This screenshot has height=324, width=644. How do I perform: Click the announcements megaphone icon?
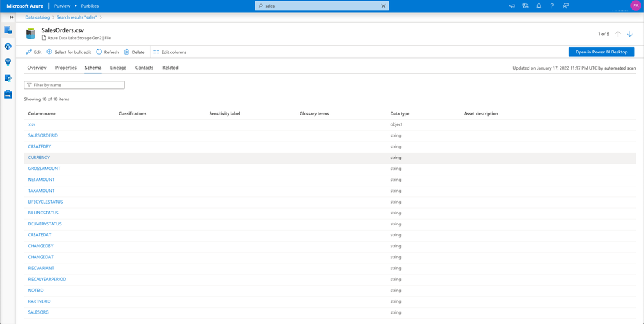tap(512, 6)
